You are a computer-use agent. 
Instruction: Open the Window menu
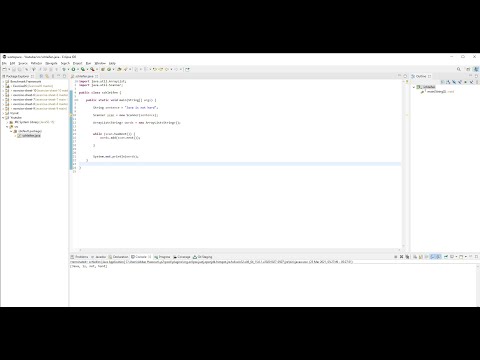[100, 63]
